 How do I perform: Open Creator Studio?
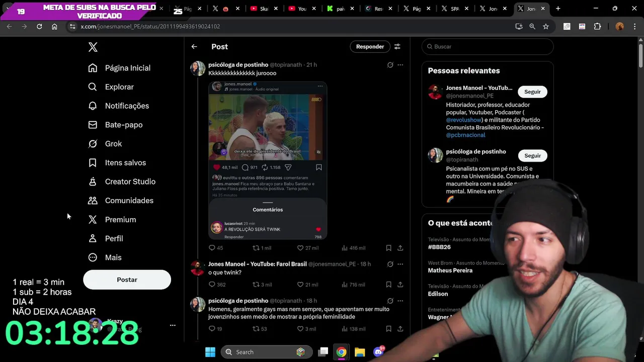122,182
